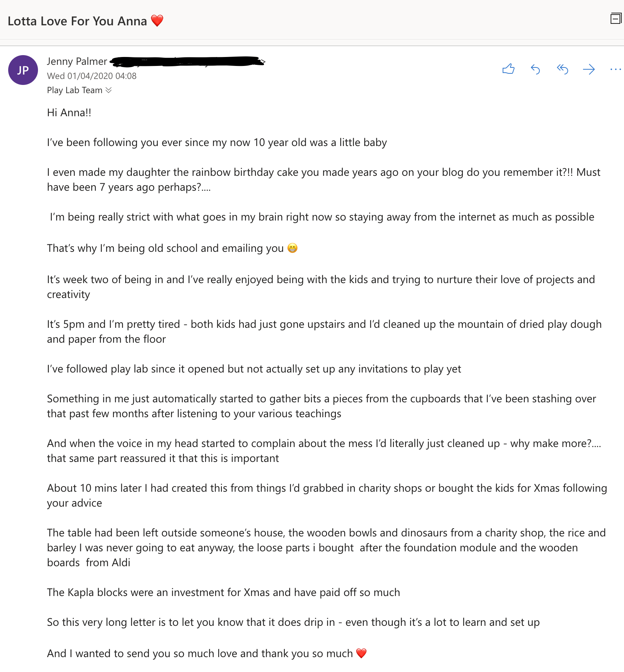Reply to Jenny Palmer's email
Screen dimensions: 624x672
[535, 69]
